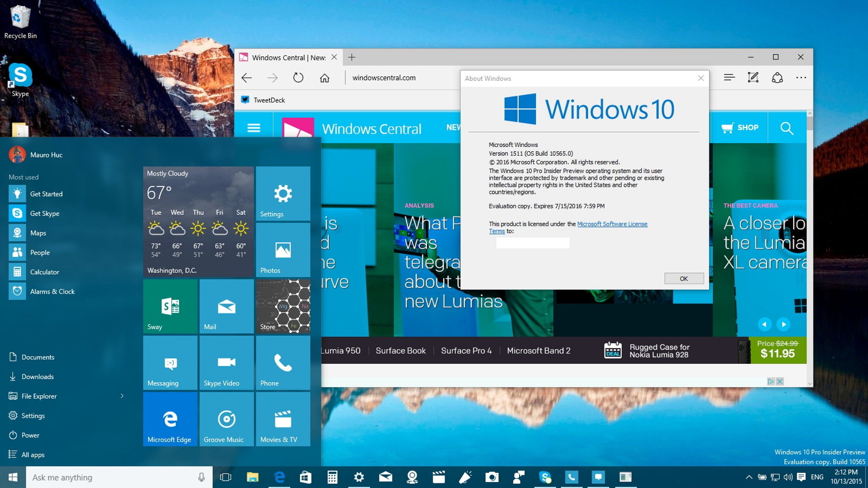Open the Groove Music tile
This screenshot has height=488, width=868.
click(x=227, y=419)
